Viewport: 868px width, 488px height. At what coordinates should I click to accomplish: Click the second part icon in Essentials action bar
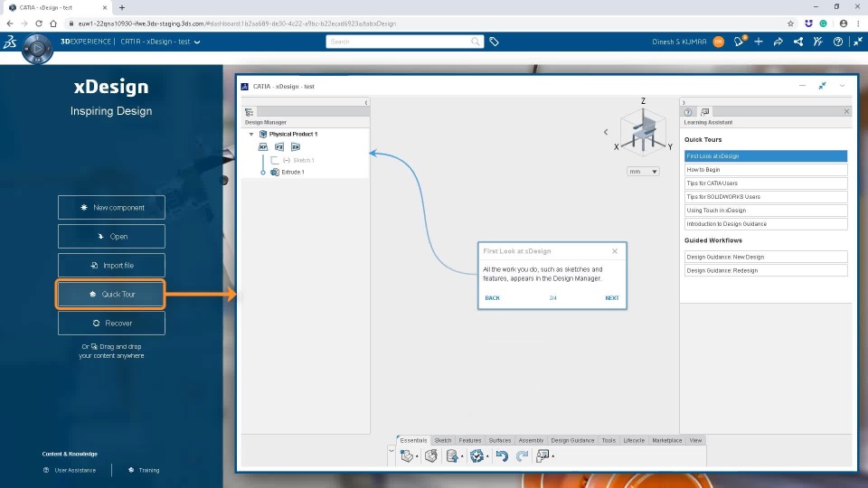431,455
